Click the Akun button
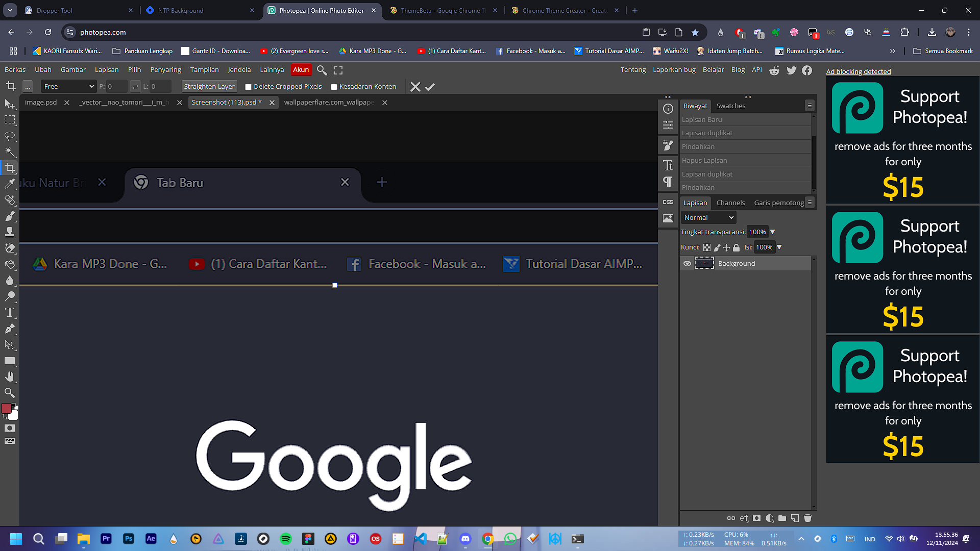Screen dimensions: 980x551 301,70
